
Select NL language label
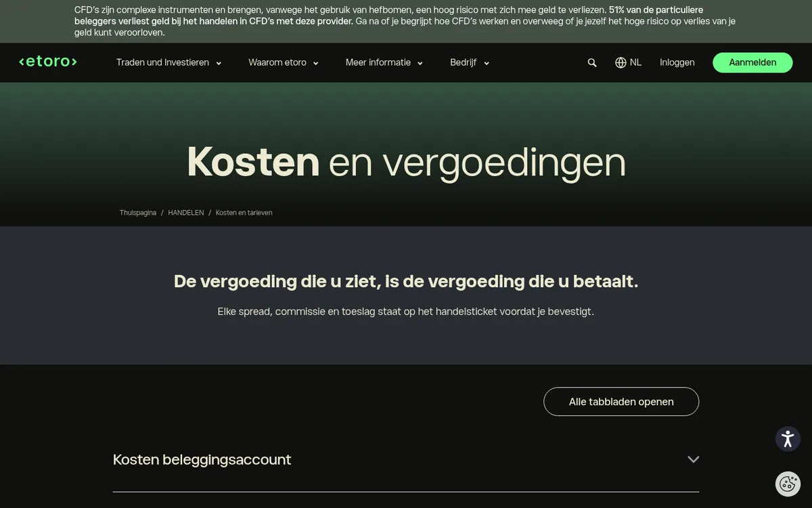coord(635,62)
